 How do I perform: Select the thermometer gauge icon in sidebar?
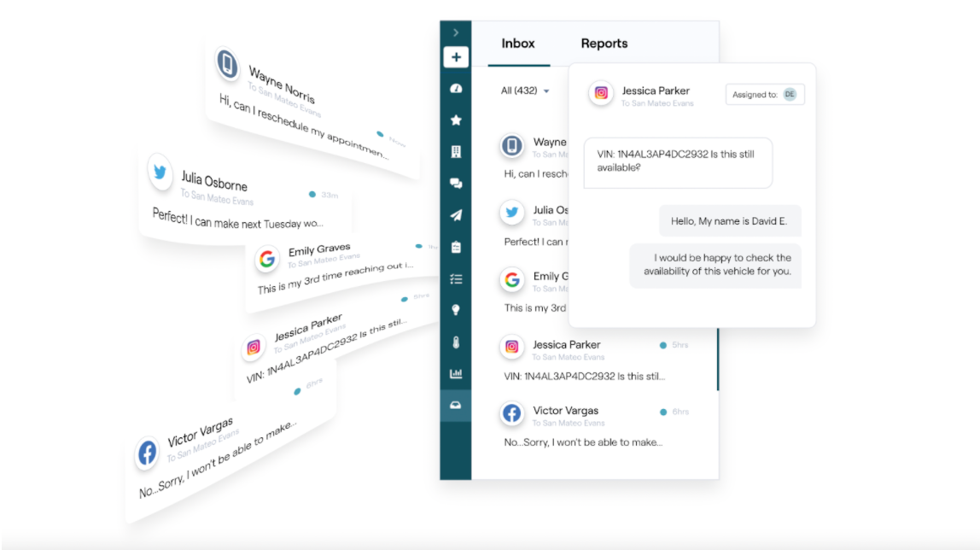[x=456, y=341]
